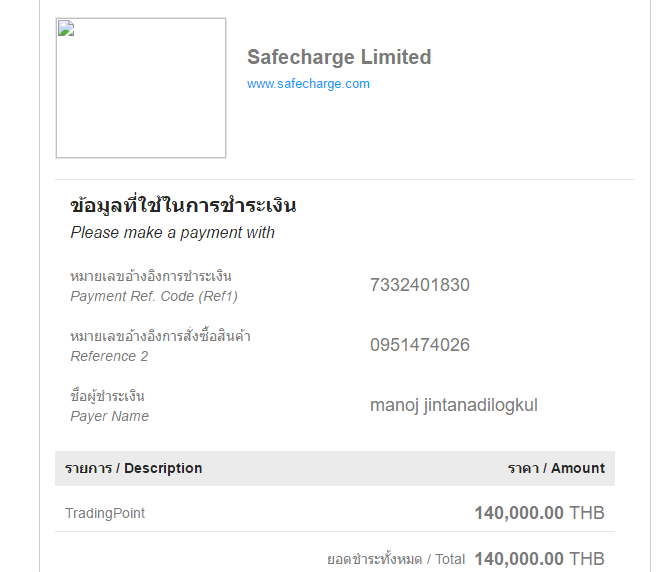Screen dimensions: 660x572
Task: Click Thai label above Reference 2
Action: click(x=160, y=336)
